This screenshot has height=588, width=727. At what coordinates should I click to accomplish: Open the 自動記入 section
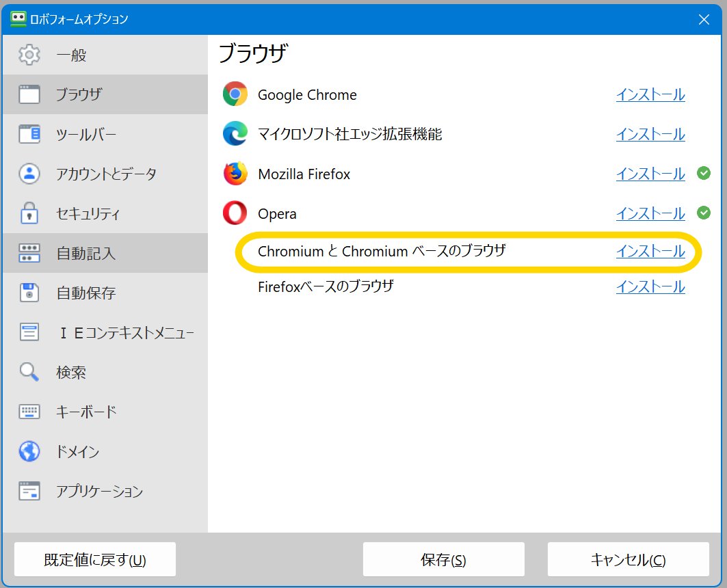[x=105, y=253]
